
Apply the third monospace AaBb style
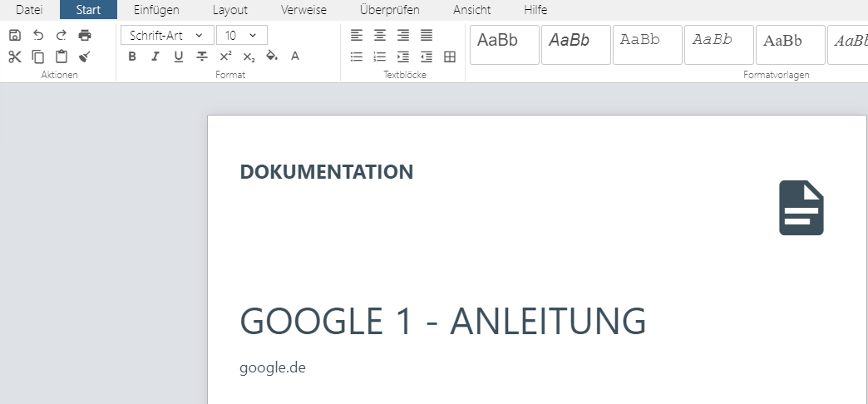[647, 45]
